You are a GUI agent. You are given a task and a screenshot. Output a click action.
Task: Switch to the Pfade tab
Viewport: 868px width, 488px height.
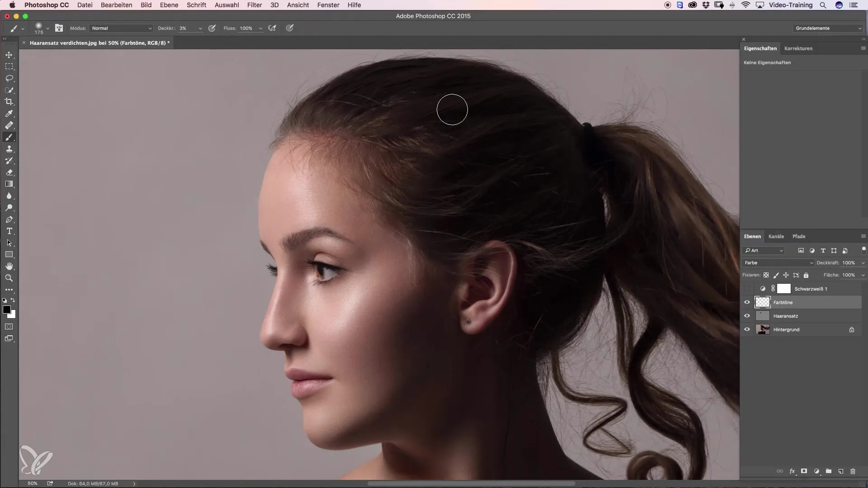799,236
